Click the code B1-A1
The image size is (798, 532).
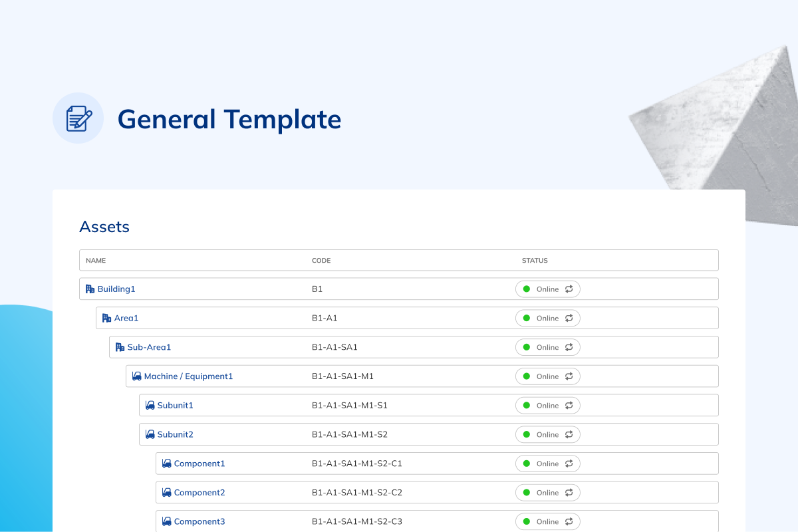tap(325, 318)
